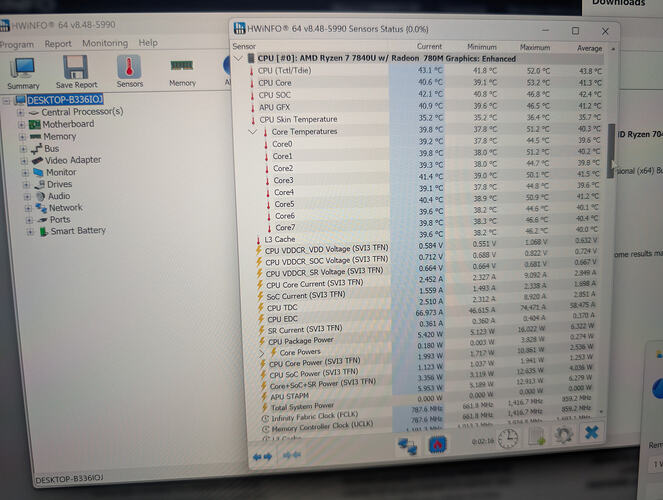Open the Report menu

click(x=58, y=44)
